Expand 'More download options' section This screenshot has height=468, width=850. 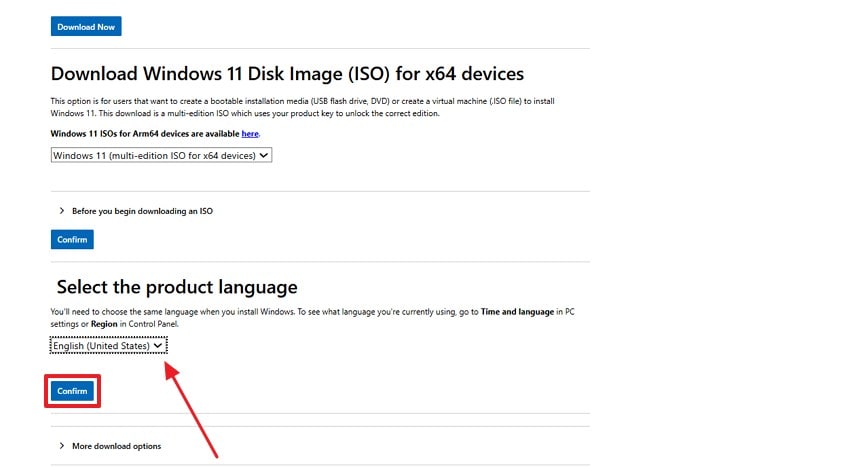click(x=110, y=446)
